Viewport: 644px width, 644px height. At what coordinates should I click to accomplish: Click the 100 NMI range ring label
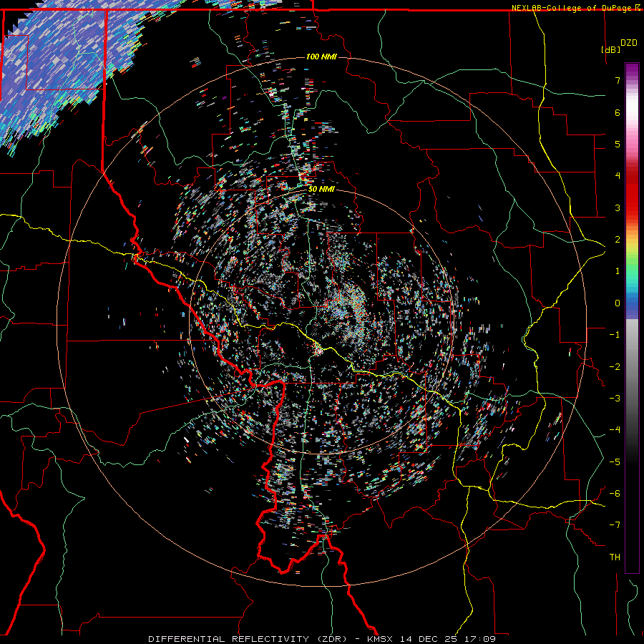(x=321, y=57)
